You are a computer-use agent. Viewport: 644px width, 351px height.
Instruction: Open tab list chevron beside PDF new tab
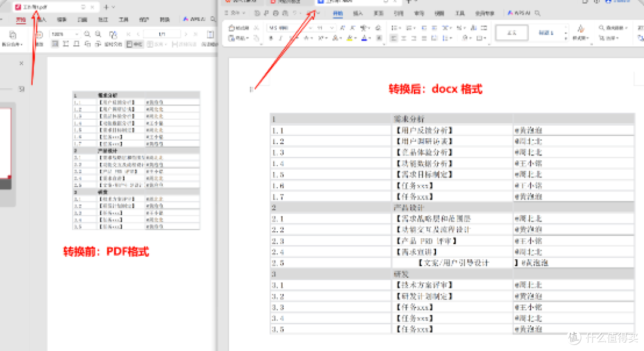(x=114, y=7)
